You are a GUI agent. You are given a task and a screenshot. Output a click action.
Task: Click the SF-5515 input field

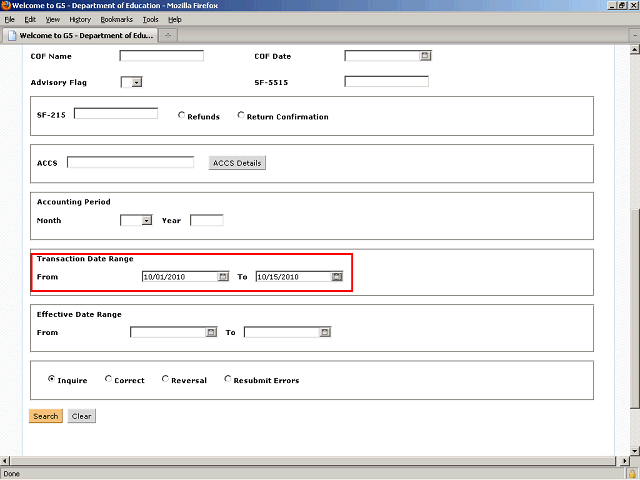tap(387, 81)
